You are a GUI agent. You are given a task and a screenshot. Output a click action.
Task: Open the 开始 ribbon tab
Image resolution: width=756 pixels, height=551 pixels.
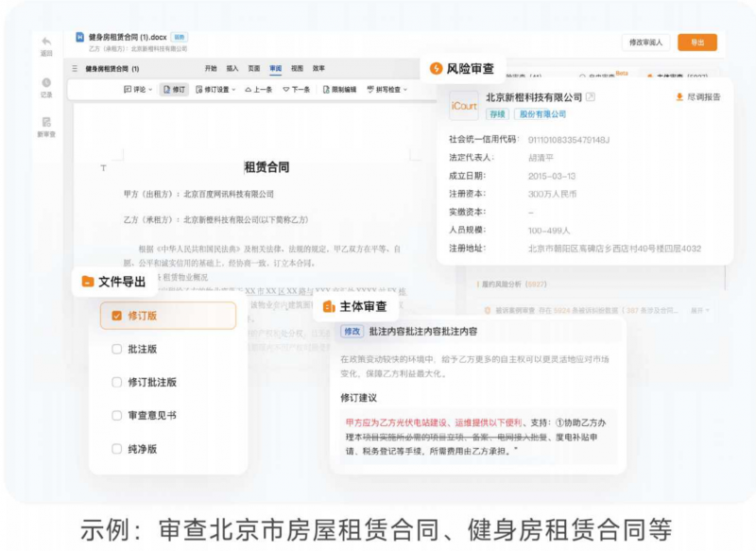point(211,68)
